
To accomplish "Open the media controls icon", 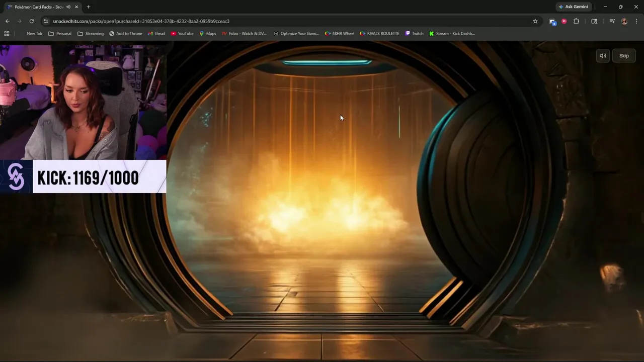I will click(612, 21).
